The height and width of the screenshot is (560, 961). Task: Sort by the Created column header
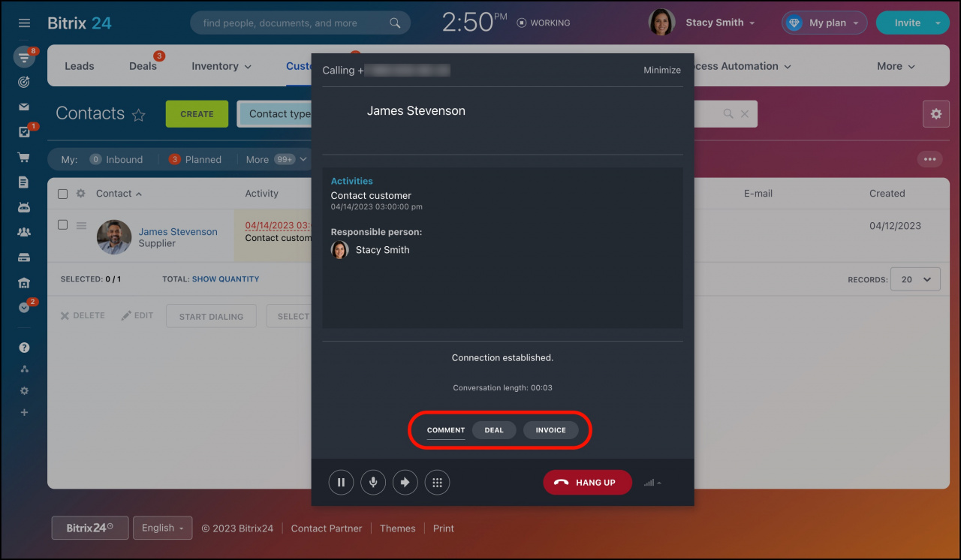coord(887,194)
